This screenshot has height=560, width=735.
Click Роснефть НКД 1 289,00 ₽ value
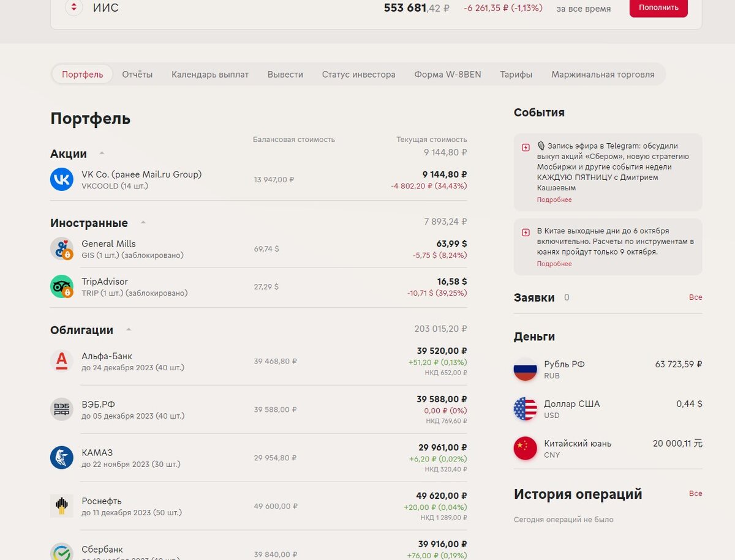tap(443, 518)
